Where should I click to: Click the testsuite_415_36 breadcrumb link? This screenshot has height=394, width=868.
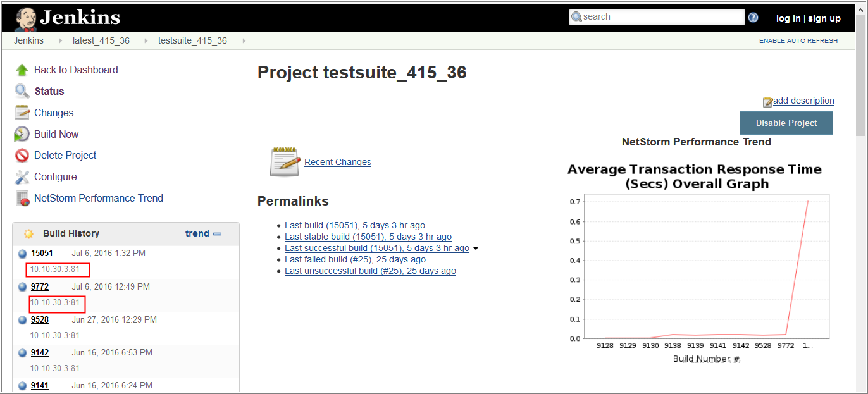(x=192, y=40)
